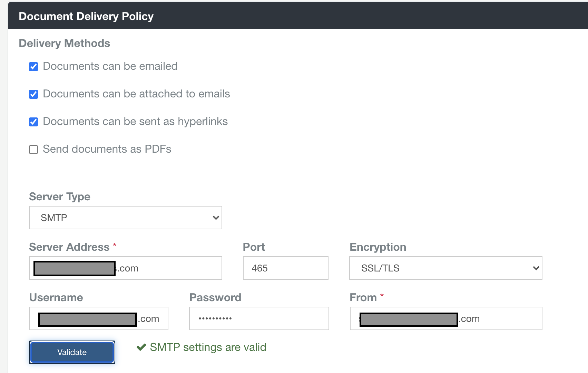
Task: Toggle Documents can be sent as hyperlinks
Action: click(33, 122)
